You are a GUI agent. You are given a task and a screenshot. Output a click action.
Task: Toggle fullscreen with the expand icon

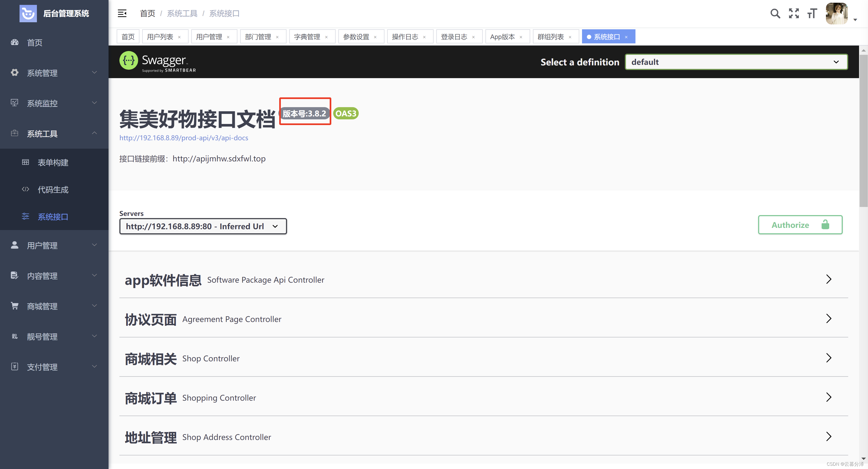[794, 14]
